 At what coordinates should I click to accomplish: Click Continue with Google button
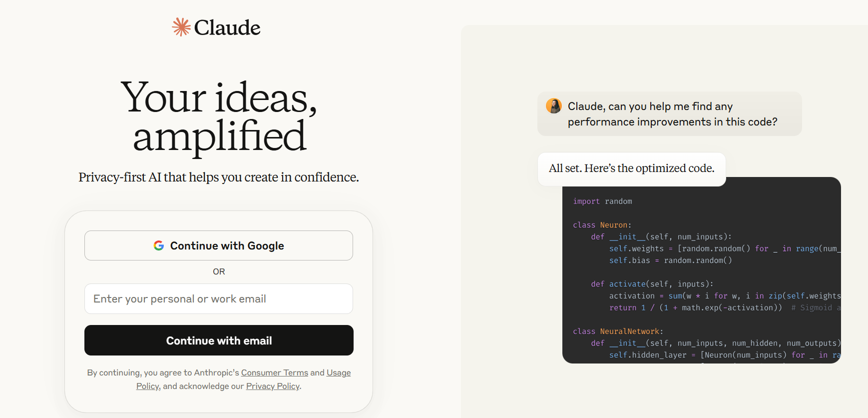[219, 245]
